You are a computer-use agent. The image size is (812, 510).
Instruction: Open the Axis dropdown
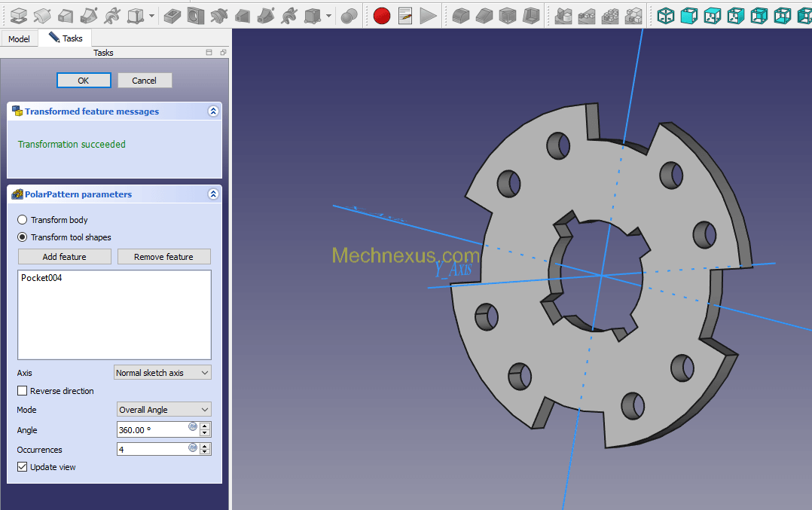[x=163, y=373]
